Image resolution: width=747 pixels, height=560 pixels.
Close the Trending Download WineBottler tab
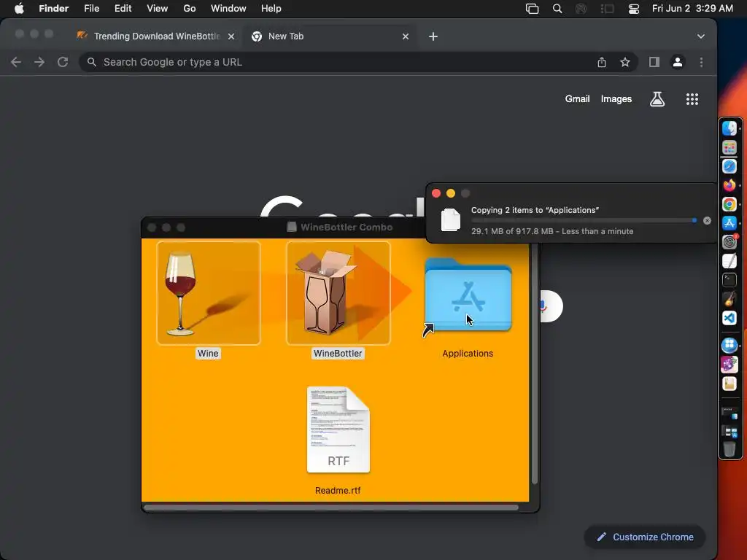pyautogui.click(x=231, y=36)
